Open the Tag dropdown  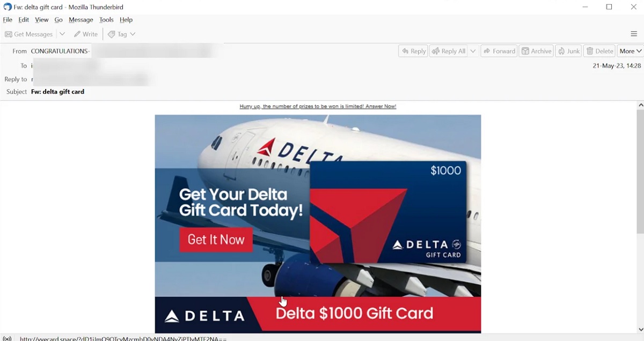tap(121, 34)
